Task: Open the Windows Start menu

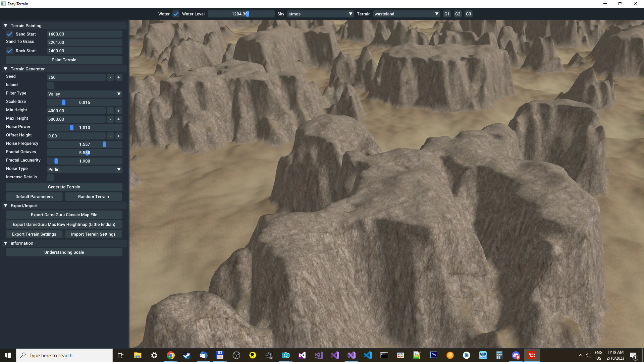Action: pyautogui.click(x=7, y=355)
